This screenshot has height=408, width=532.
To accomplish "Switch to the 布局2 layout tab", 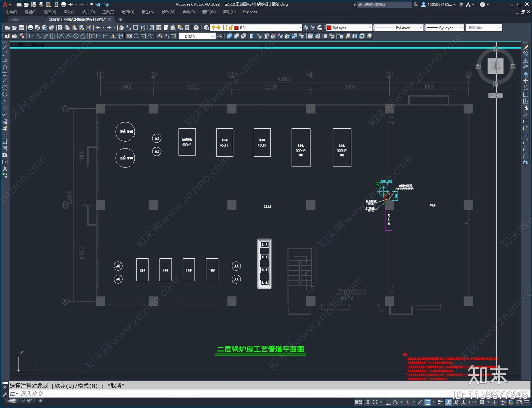I will pos(27,401).
